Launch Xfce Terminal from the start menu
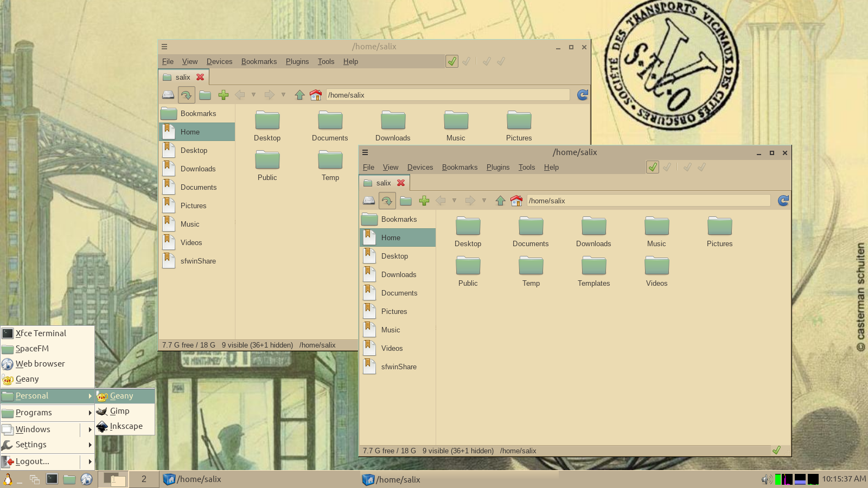 (x=47, y=333)
